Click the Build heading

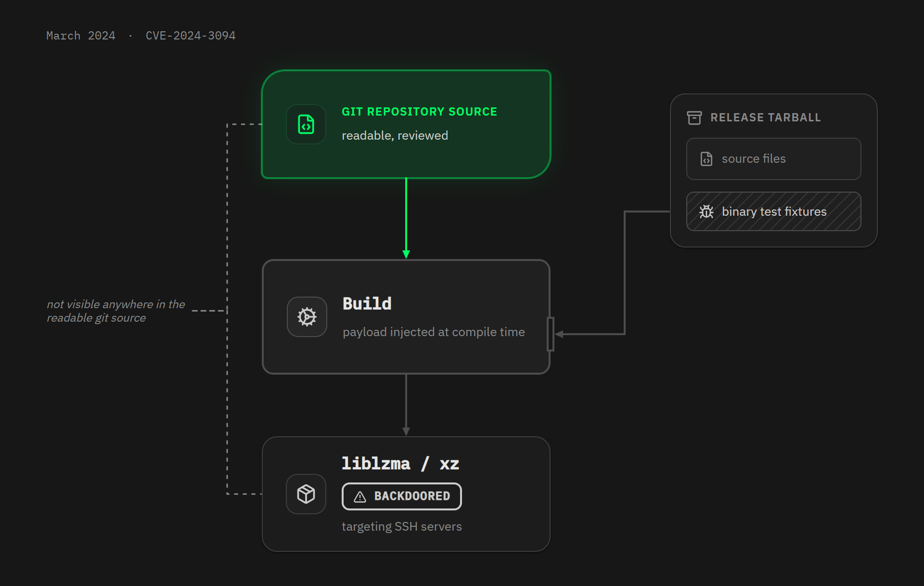pos(367,304)
